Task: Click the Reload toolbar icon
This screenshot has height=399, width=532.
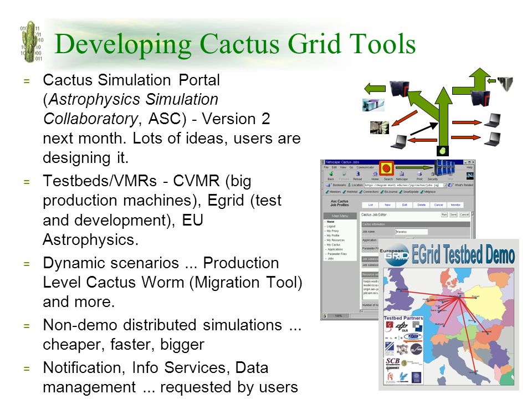Action: [357, 176]
